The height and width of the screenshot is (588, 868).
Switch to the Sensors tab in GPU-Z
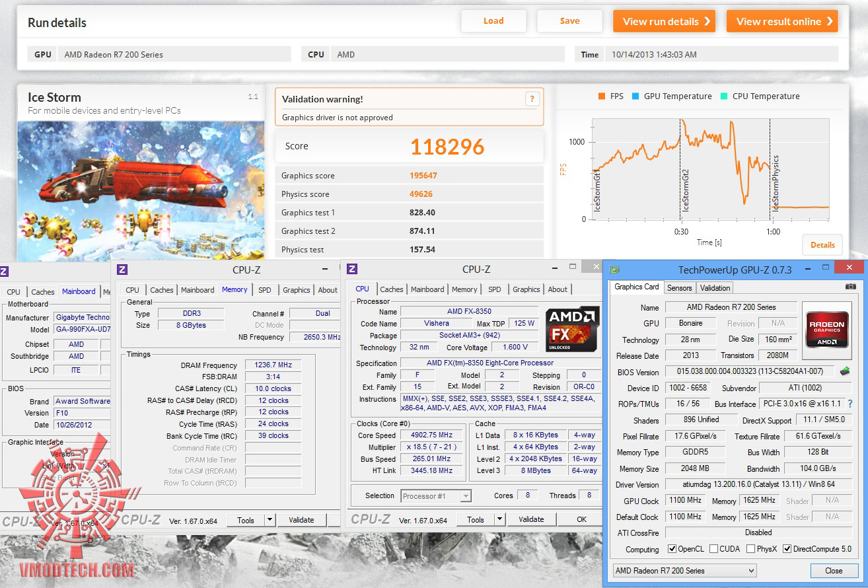click(x=679, y=288)
